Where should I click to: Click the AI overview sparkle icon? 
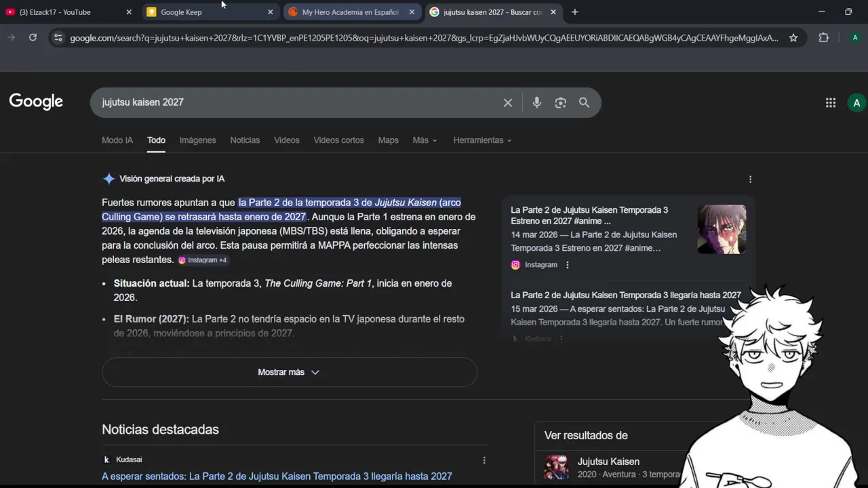[x=108, y=179]
